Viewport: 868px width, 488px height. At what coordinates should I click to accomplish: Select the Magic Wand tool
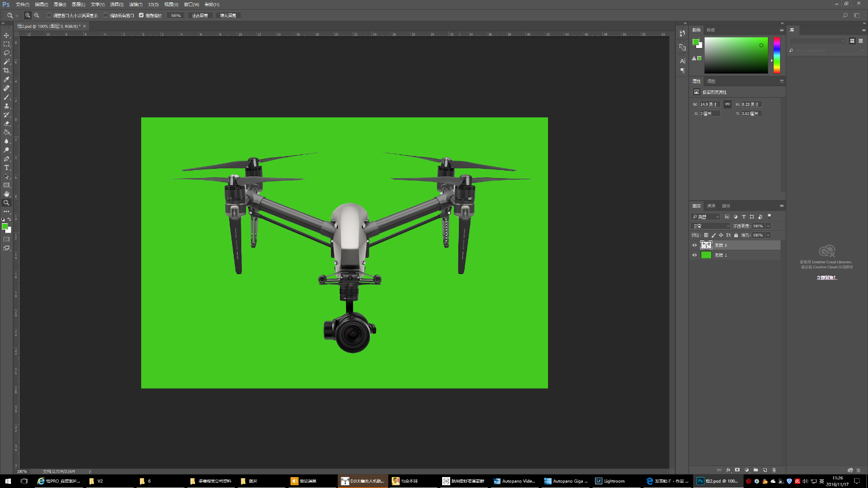click(x=6, y=62)
